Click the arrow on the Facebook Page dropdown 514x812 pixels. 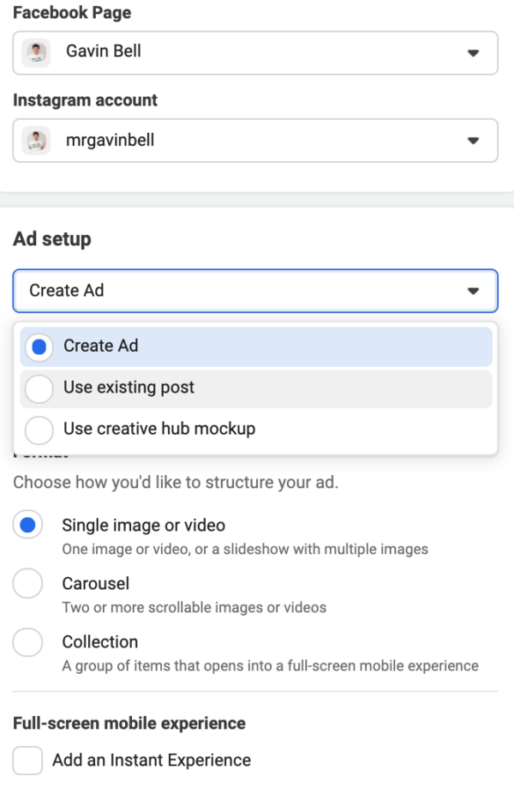[x=473, y=53]
